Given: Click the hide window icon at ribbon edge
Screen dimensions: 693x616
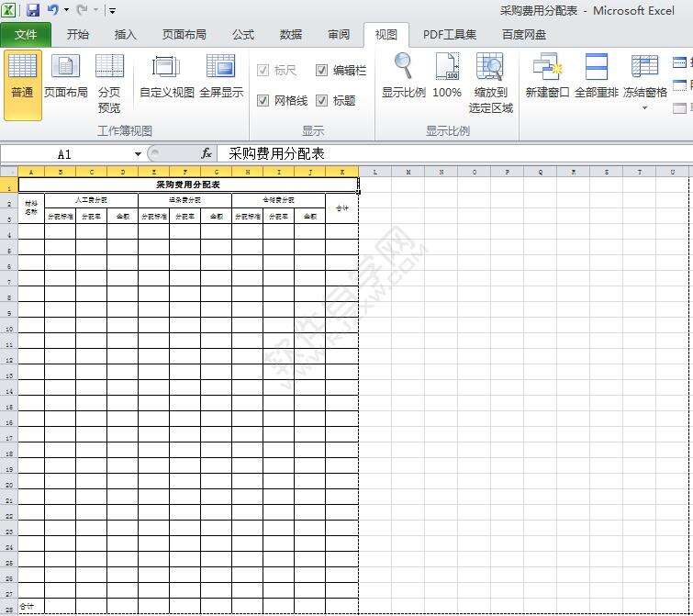Looking at the screenshot, I should 679,84.
